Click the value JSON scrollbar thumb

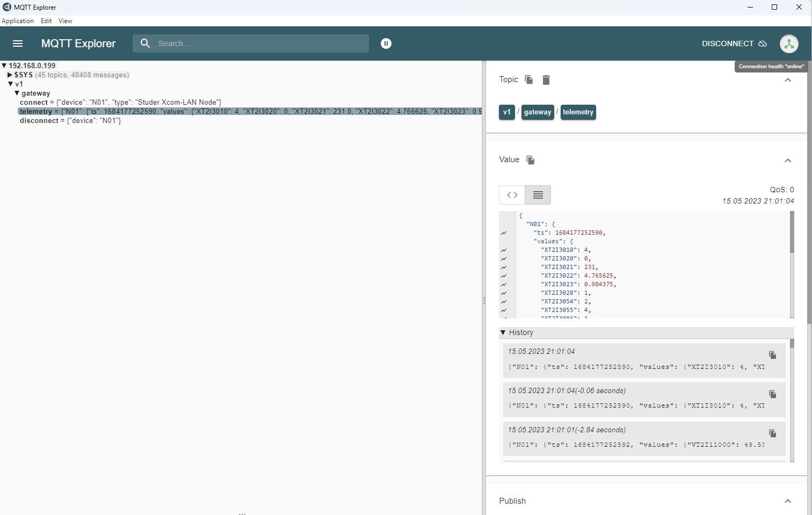pyautogui.click(x=792, y=232)
